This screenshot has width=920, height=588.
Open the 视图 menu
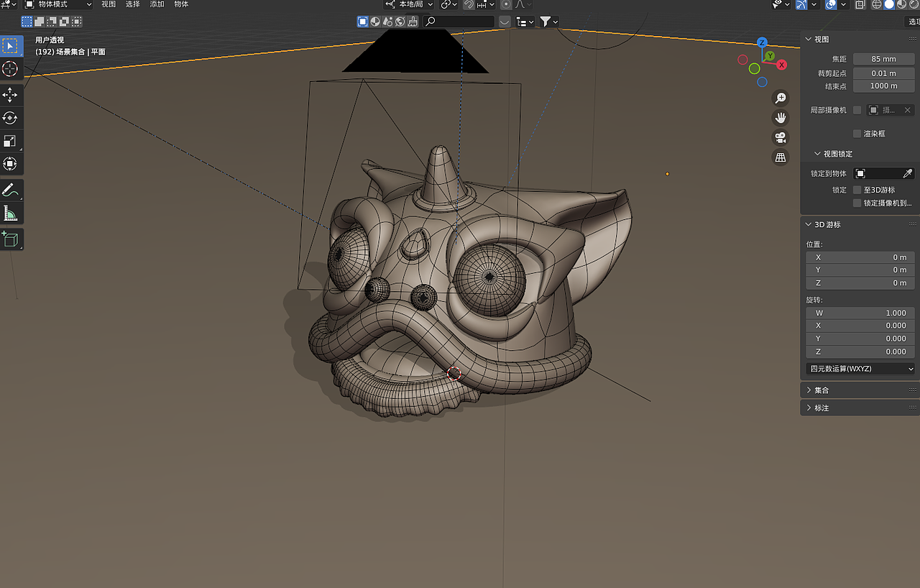pyautogui.click(x=109, y=4)
